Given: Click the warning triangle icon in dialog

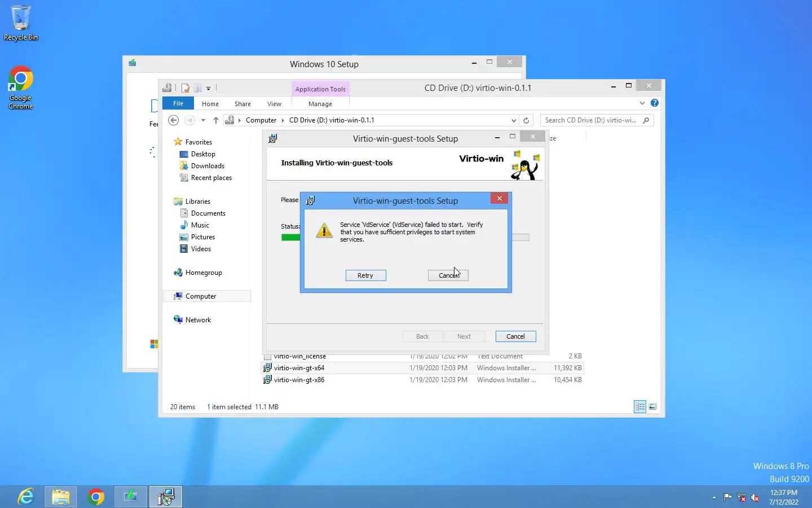Looking at the screenshot, I should pyautogui.click(x=324, y=230).
